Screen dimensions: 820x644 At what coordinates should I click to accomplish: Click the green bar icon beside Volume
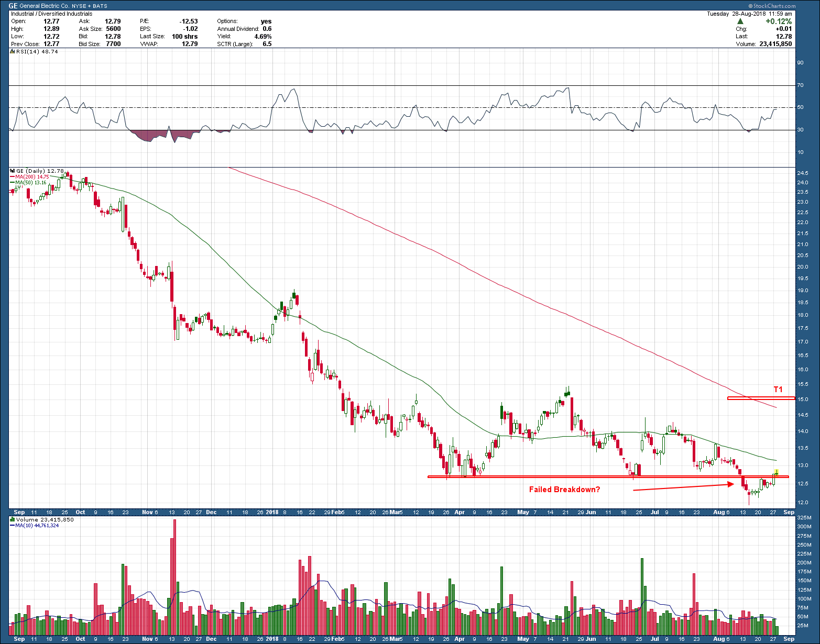[13, 519]
